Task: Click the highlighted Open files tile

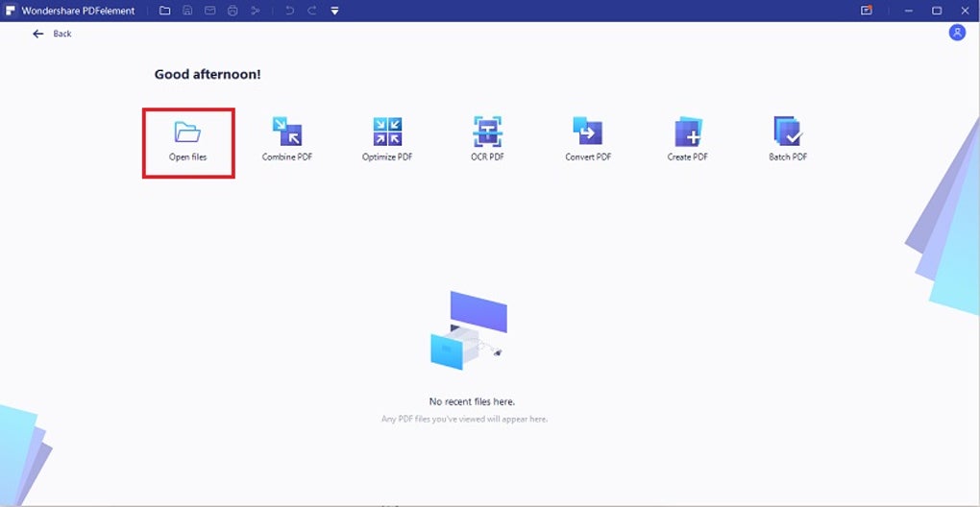Action: (188, 143)
